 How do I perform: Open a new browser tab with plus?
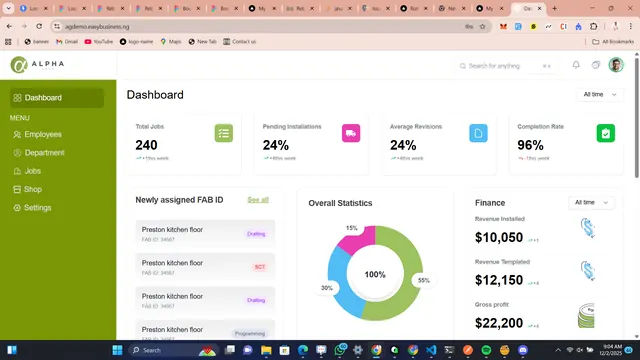click(x=554, y=8)
